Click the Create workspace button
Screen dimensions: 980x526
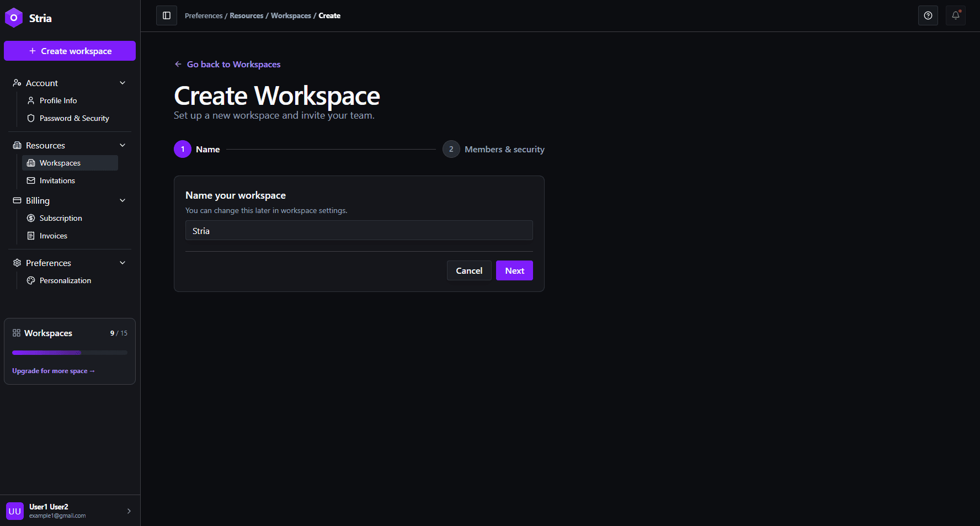coord(70,51)
